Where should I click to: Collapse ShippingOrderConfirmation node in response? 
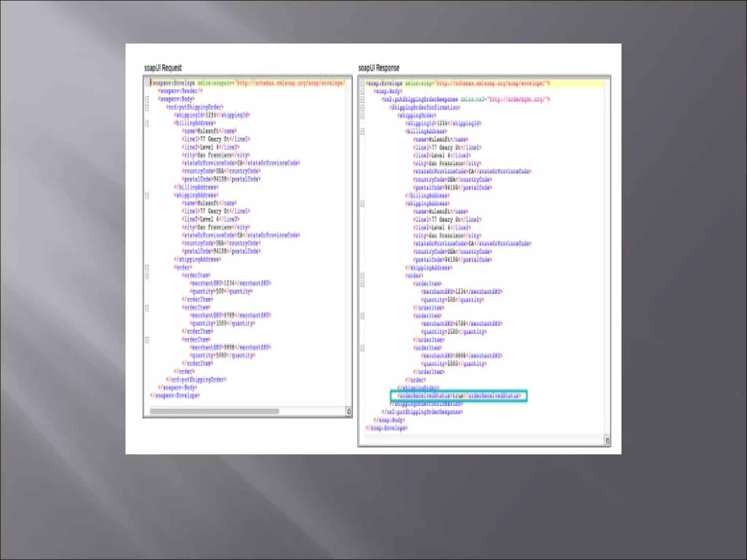(x=362, y=108)
